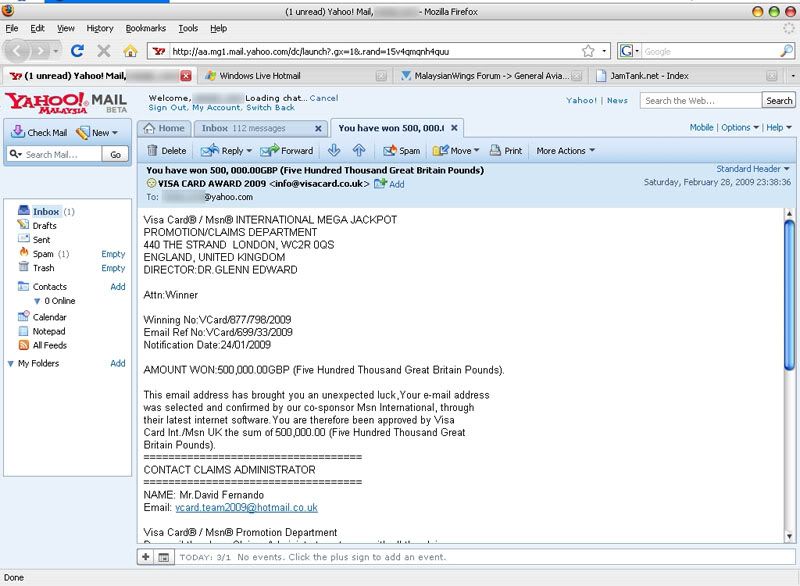
Task: Click the Mobile link
Action: click(x=702, y=128)
